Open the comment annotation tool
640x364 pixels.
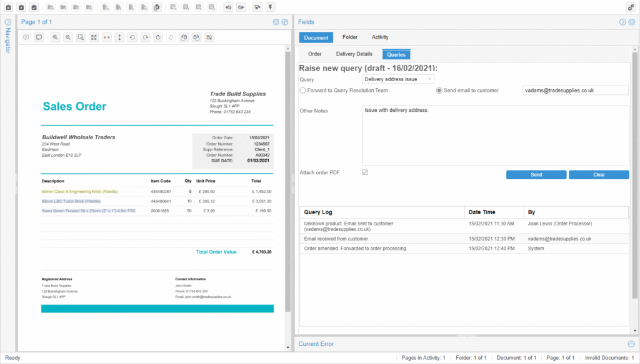(x=39, y=37)
